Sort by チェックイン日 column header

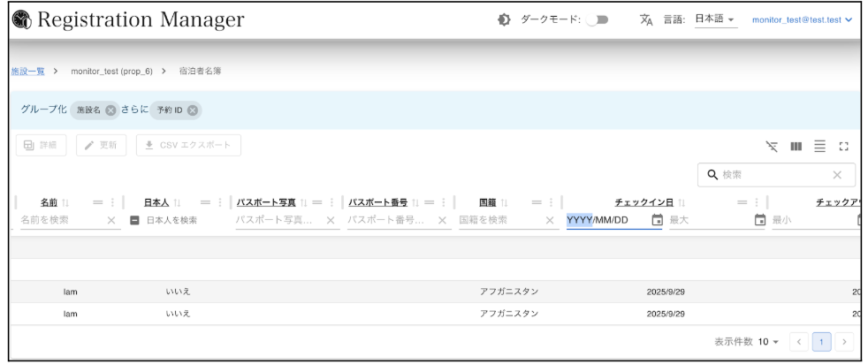tap(636, 202)
